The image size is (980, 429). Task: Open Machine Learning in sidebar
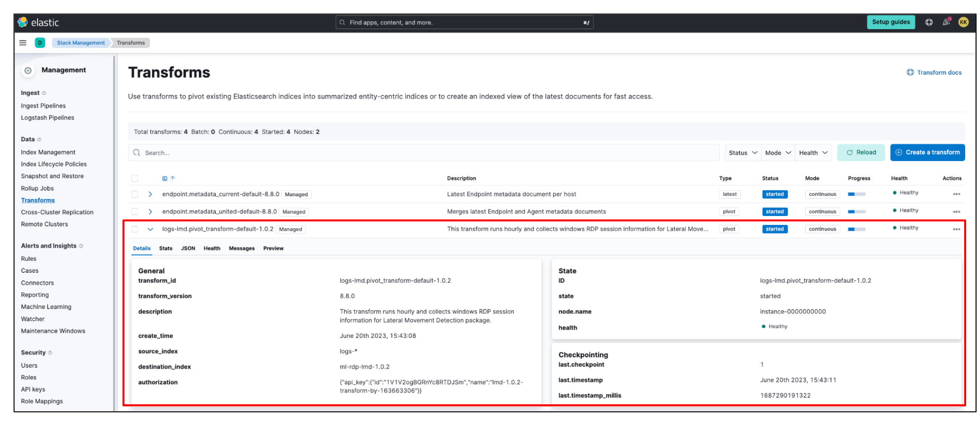46,307
